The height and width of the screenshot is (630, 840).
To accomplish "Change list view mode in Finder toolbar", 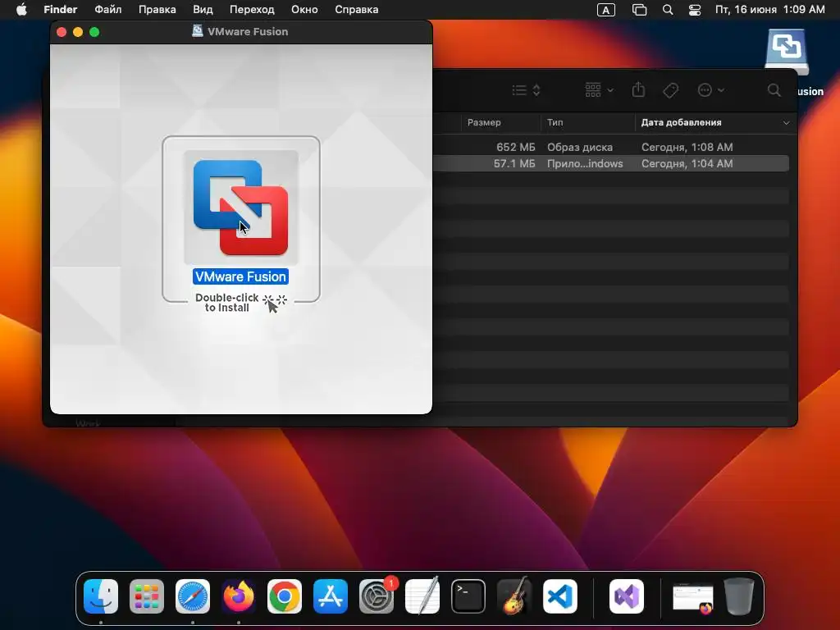I will coord(526,90).
